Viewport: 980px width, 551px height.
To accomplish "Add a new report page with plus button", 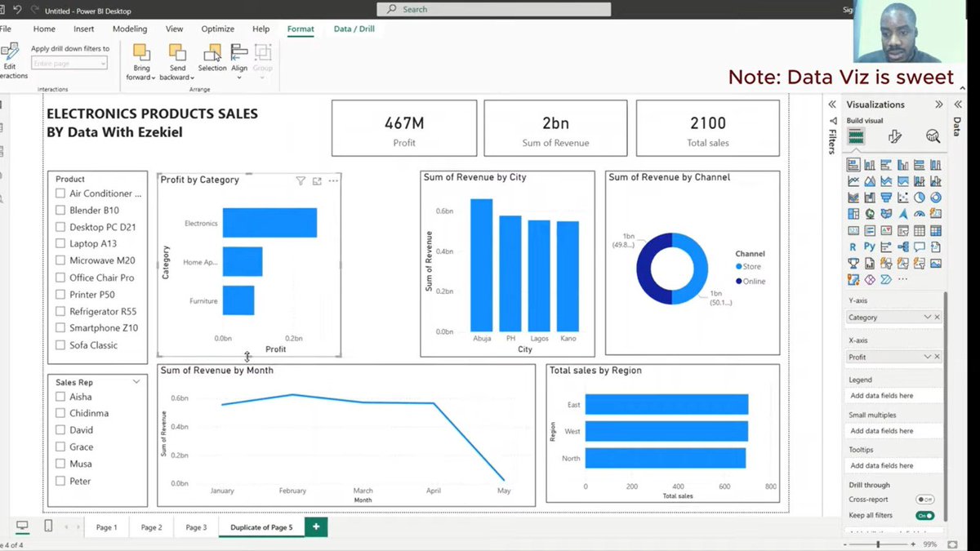I will pyautogui.click(x=316, y=527).
